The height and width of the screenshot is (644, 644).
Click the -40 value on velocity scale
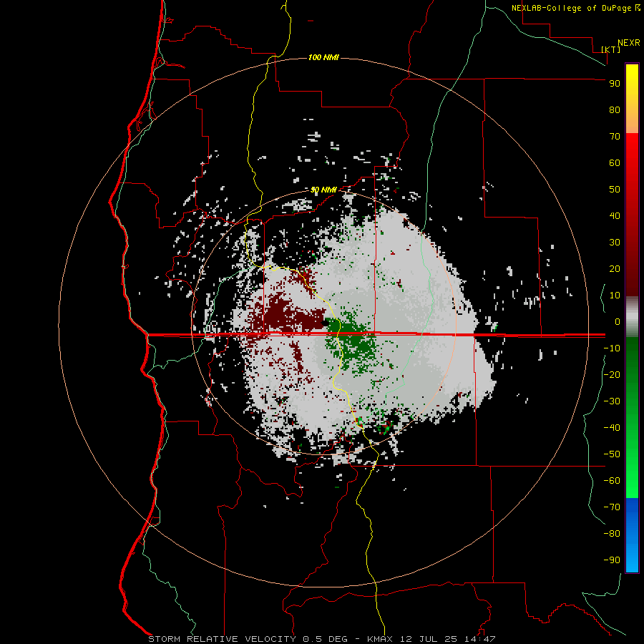[612, 428]
